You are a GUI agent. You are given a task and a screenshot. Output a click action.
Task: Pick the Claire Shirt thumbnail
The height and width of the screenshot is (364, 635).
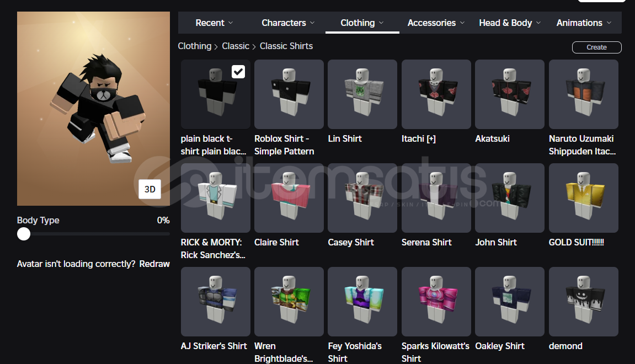pyautogui.click(x=289, y=198)
